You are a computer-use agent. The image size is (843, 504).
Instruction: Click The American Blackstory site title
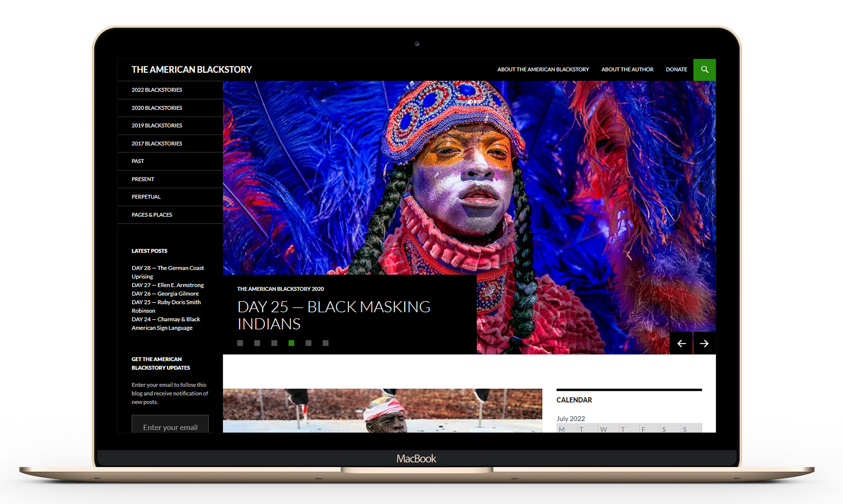pos(191,69)
